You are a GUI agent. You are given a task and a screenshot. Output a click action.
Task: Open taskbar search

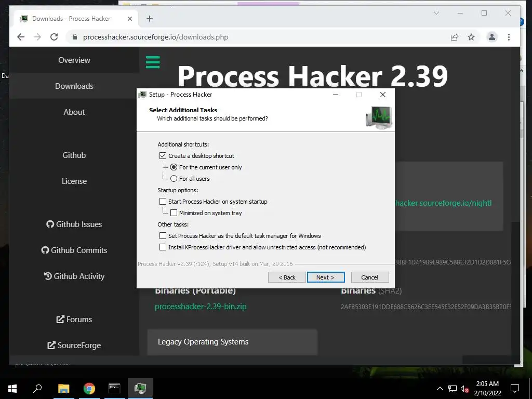click(37, 388)
